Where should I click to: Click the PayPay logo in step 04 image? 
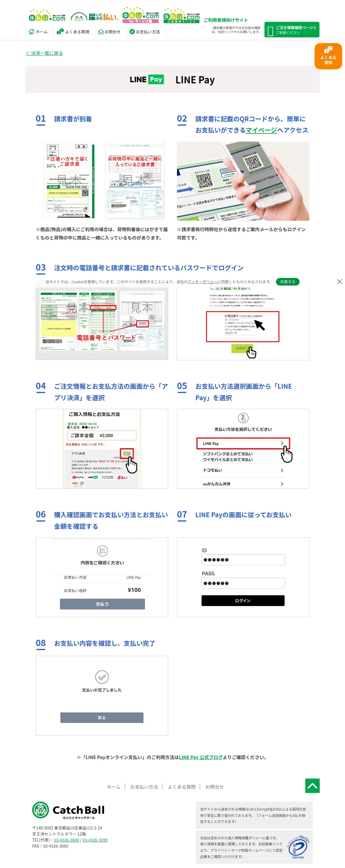pyautogui.click(x=78, y=477)
